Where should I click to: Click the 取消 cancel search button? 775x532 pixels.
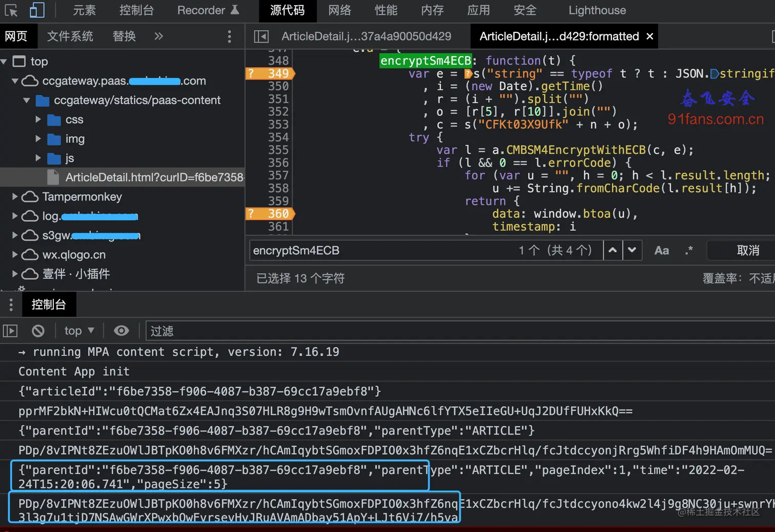click(x=748, y=251)
